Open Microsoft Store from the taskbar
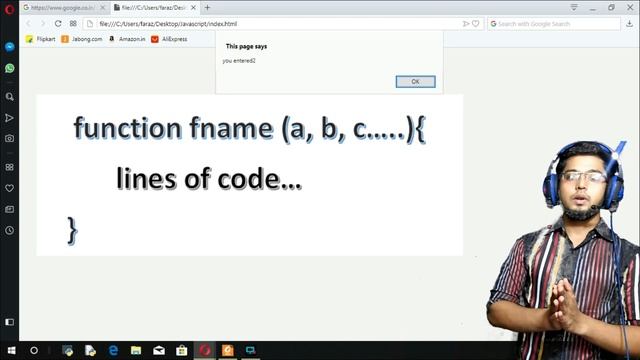This screenshot has width=640, height=360. point(182,350)
